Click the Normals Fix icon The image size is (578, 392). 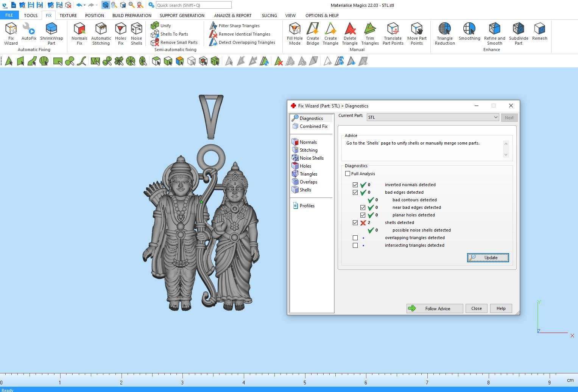tap(79, 33)
